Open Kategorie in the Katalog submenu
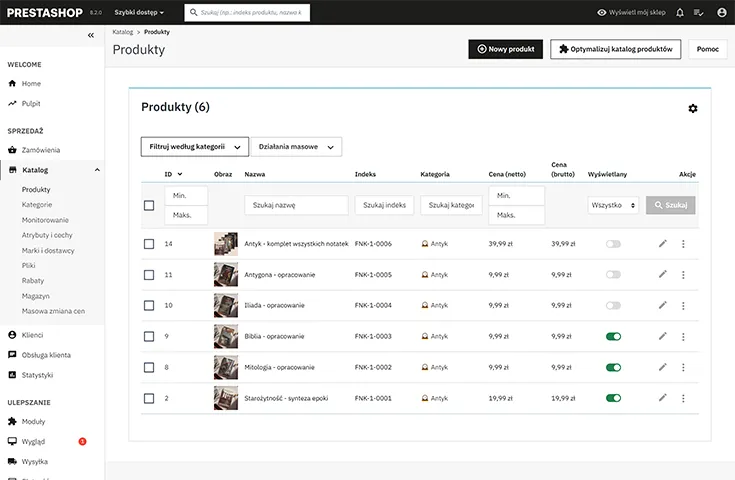 click(x=37, y=204)
